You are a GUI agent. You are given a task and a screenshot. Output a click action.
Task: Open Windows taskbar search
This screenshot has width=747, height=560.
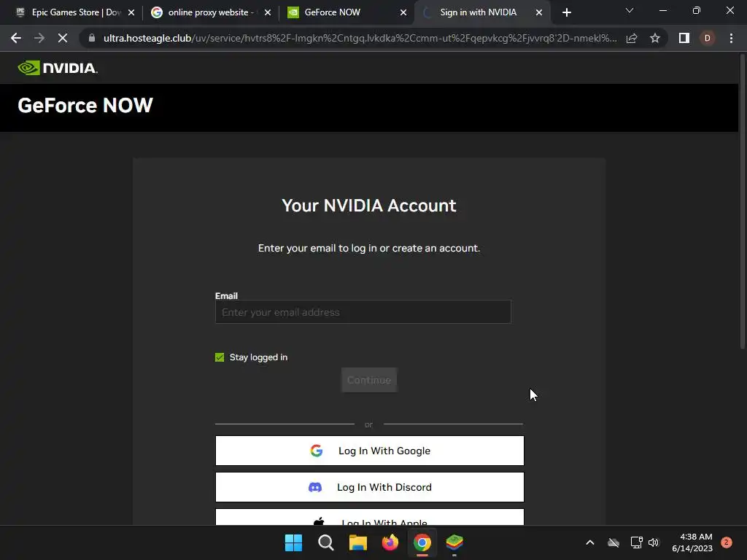pos(326,542)
